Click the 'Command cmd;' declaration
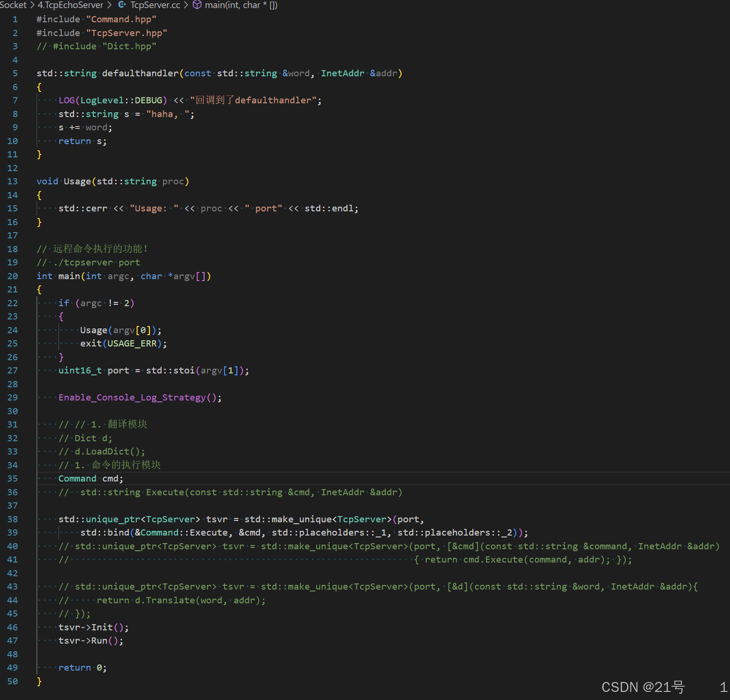The image size is (730, 700). 91,479
